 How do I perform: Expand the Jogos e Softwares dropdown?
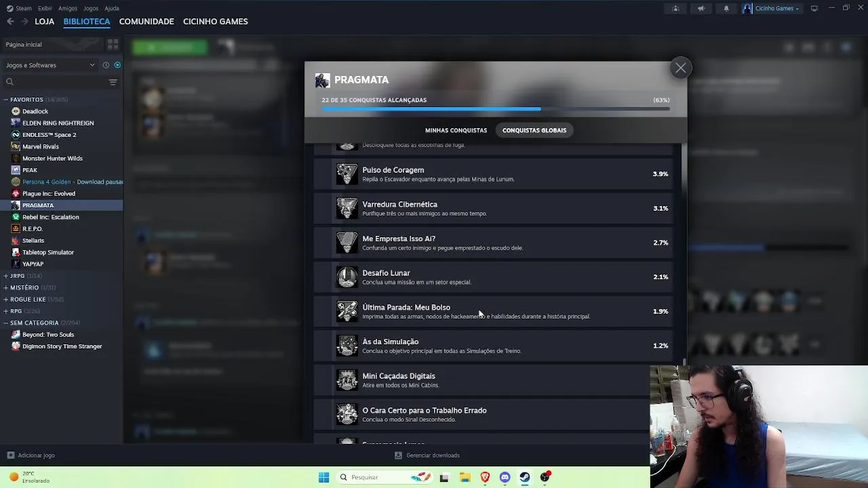click(x=50, y=65)
